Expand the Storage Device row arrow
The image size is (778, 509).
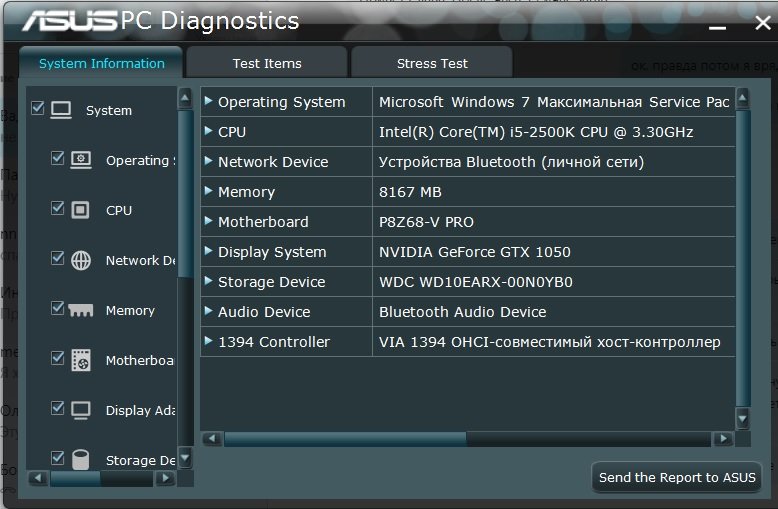pos(208,281)
